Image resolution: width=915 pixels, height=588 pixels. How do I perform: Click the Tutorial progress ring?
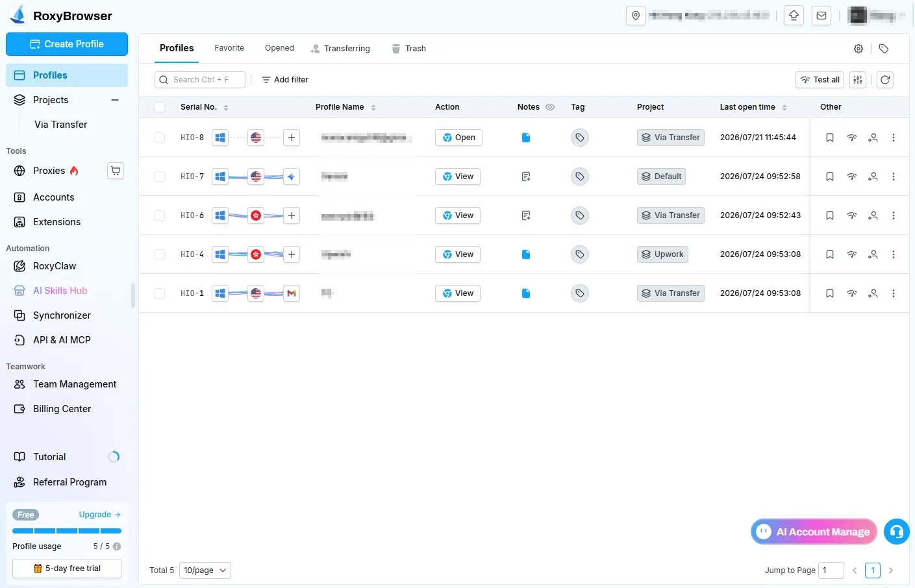(x=114, y=457)
